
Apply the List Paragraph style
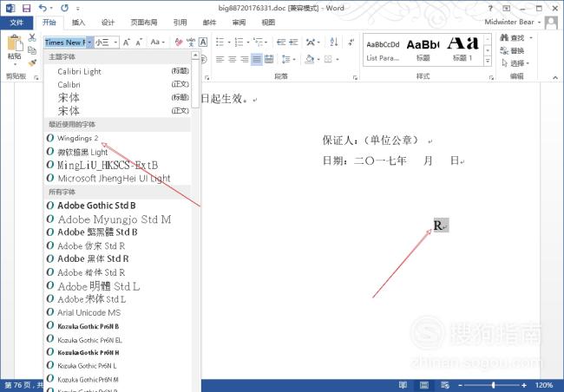pos(383,50)
